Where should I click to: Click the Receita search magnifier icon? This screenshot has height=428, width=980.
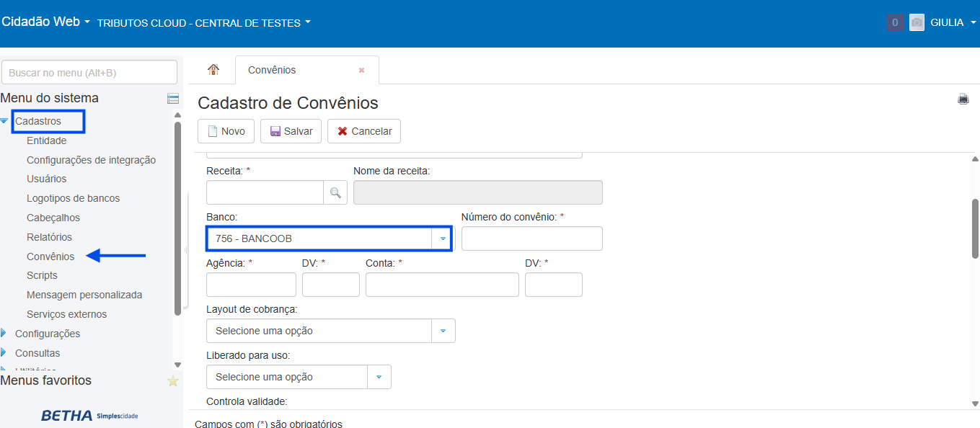point(335,192)
